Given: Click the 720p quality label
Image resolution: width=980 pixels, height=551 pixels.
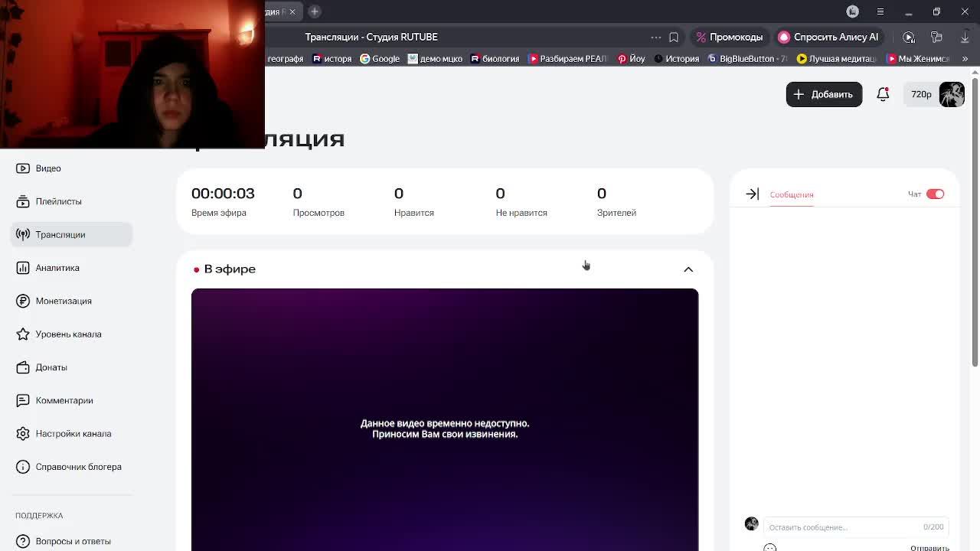Looking at the screenshot, I should [x=921, y=94].
